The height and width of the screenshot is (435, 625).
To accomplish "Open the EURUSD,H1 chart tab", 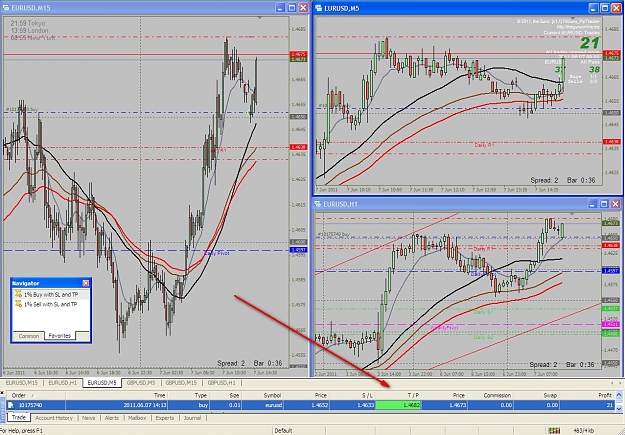I will (63, 383).
